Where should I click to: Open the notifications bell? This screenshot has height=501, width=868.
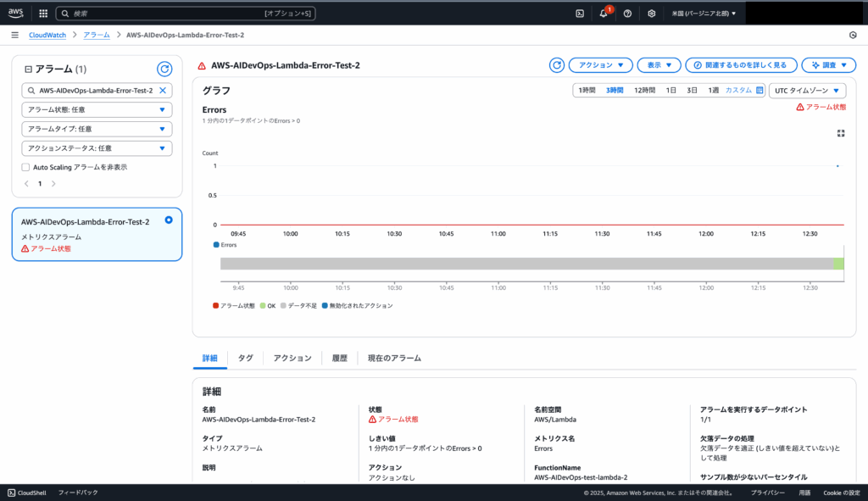coord(604,14)
